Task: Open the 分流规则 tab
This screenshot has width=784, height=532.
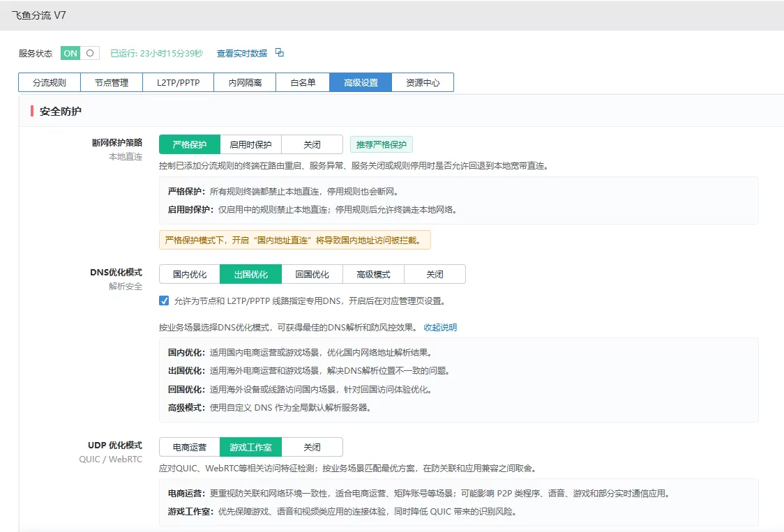Action: [50, 82]
